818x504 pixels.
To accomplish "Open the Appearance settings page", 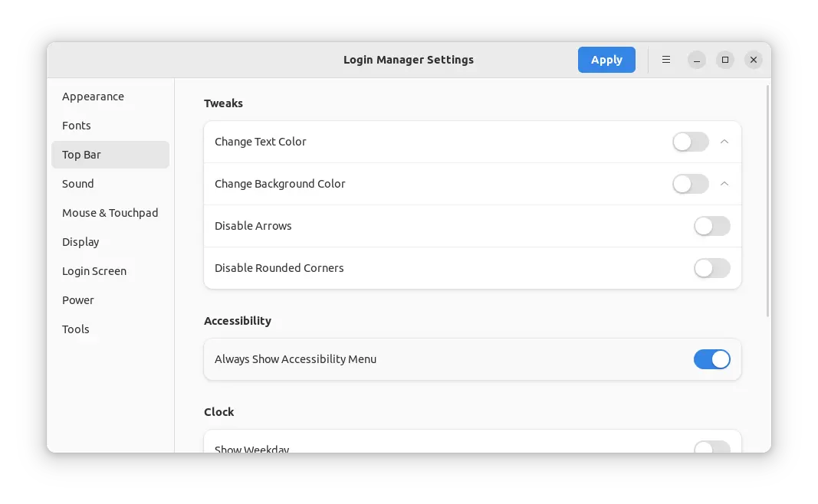I will click(x=93, y=97).
